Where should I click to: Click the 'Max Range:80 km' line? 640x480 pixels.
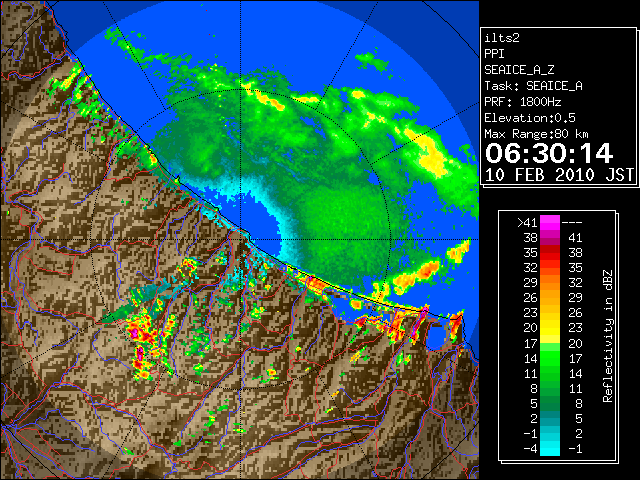point(536,134)
